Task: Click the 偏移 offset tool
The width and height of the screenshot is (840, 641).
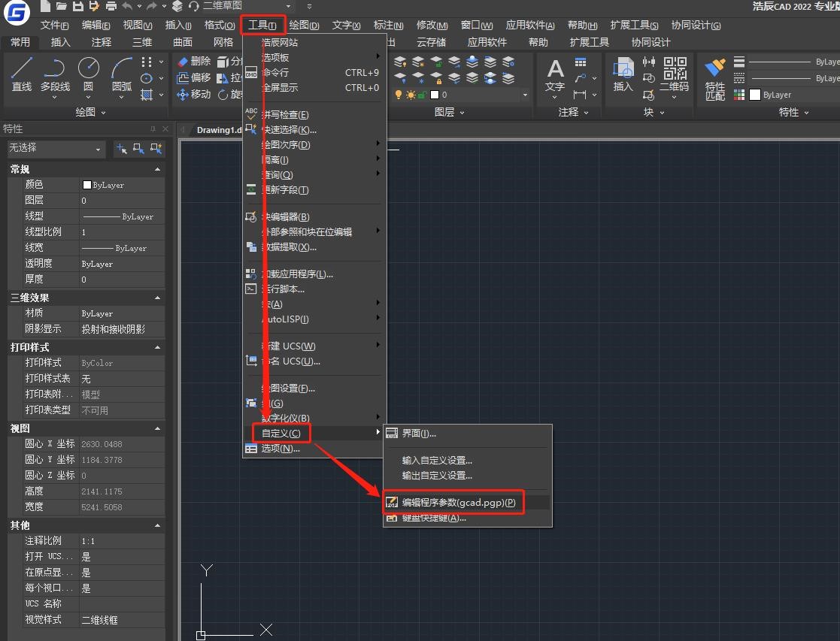Action: coord(194,77)
